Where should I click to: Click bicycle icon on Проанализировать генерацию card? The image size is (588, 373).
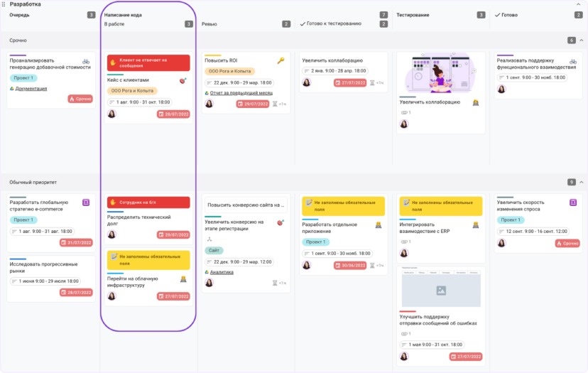(x=86, y=61)
